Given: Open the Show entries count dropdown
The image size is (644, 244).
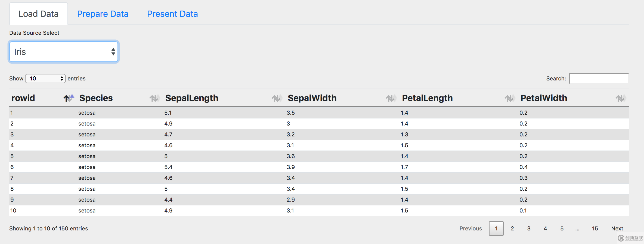Looking at the screenshot, I should pyautogui.click(x=45, y=79).
